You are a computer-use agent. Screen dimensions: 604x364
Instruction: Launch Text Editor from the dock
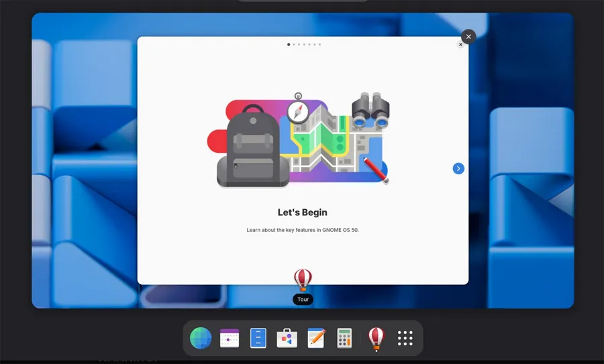coord(316,339)
